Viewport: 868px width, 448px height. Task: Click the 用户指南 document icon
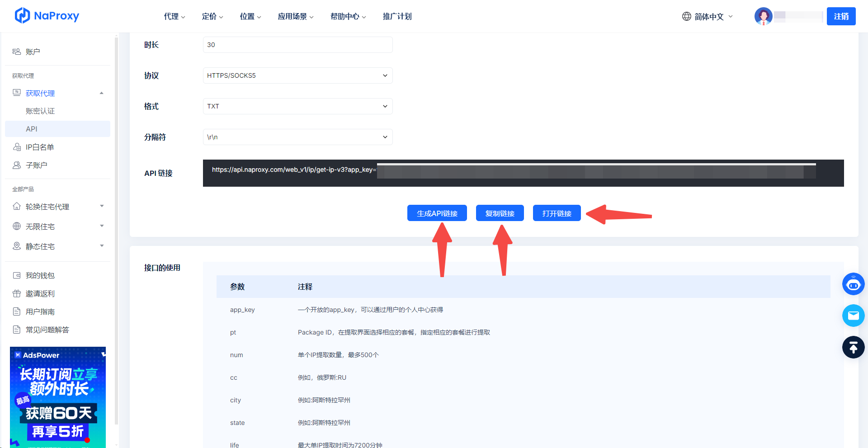point(17,311)
